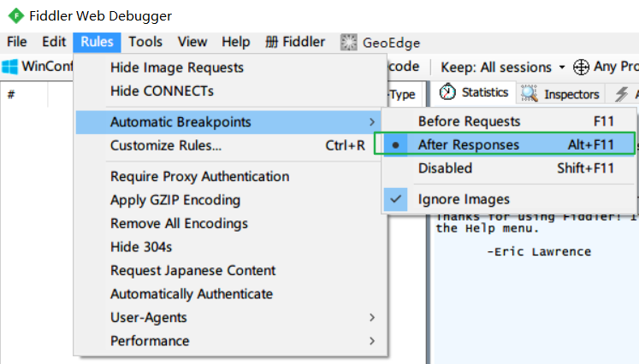Toggle Require Proxy Authentication

coord(230,177)
